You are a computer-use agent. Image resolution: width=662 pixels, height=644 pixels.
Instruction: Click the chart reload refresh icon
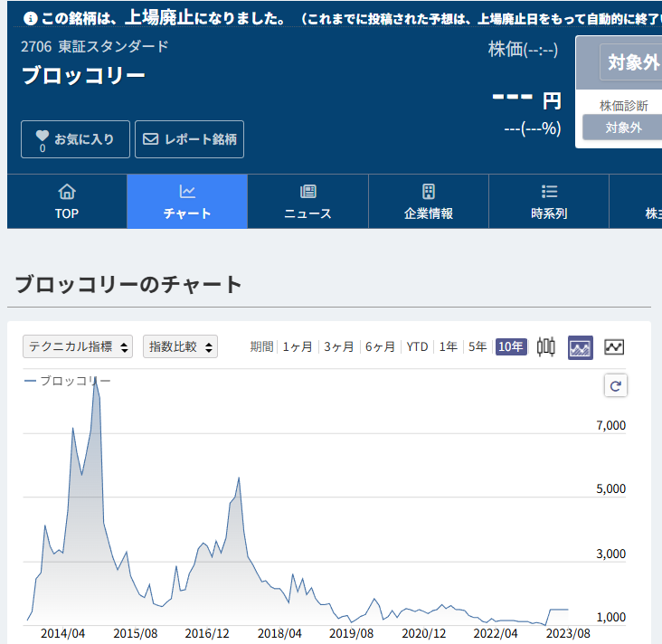pos(615,386)
